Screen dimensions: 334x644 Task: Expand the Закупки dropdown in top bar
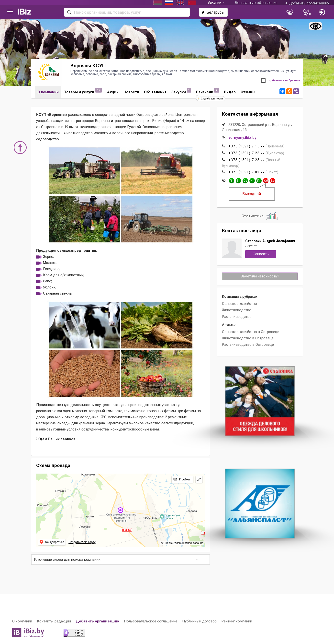[216, 2]
